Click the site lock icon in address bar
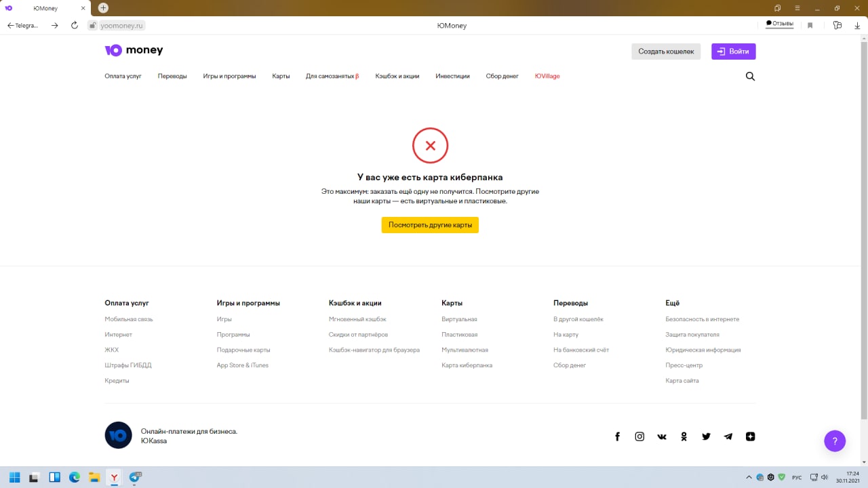The width and height of the screenshot is (868, 488). 94,25
